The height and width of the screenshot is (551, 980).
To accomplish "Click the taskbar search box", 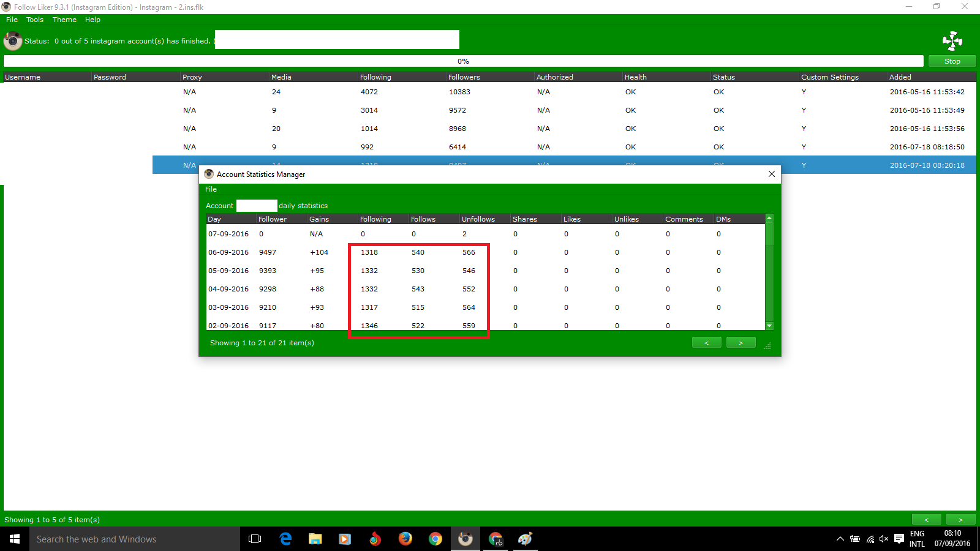I will coord(135,539).
